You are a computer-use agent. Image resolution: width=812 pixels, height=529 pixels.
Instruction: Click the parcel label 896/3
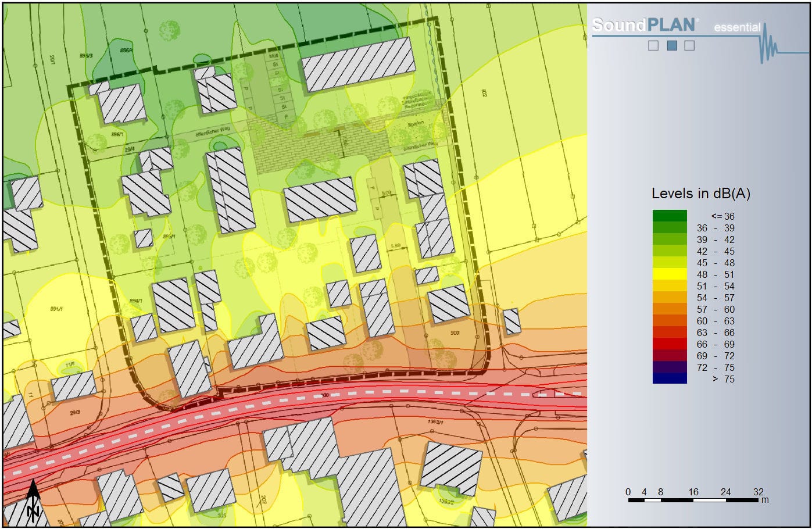pos(86,56)
